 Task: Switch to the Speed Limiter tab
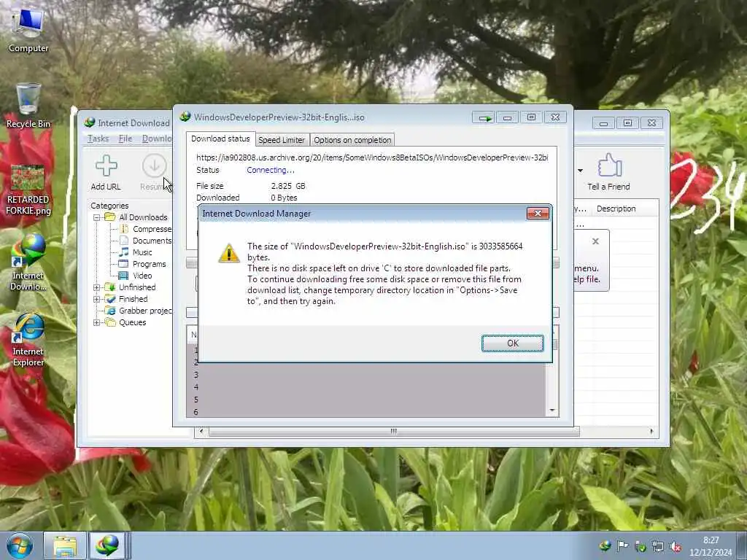[282, 140]
